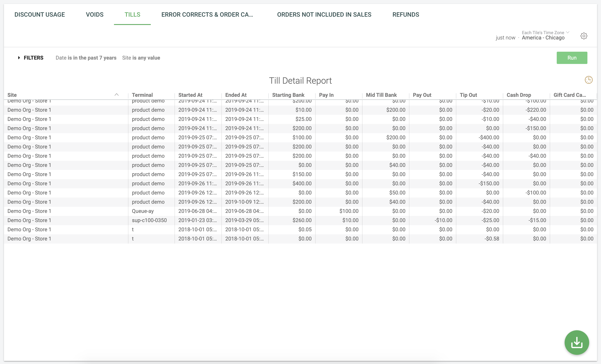The image size is (601, 364).
Task: Click the -$220.00 Cash Drop value
Action: [x=535, y=110]
